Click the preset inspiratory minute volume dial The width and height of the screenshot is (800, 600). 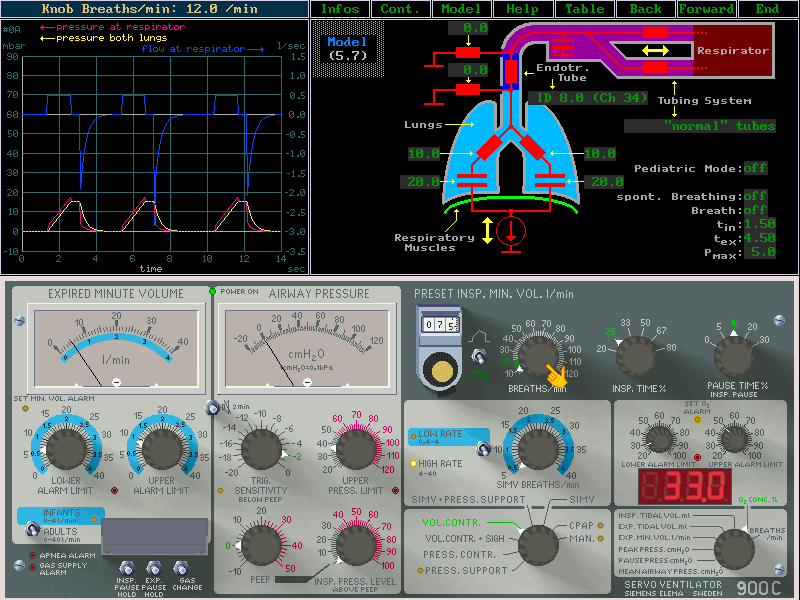(440, 369)
